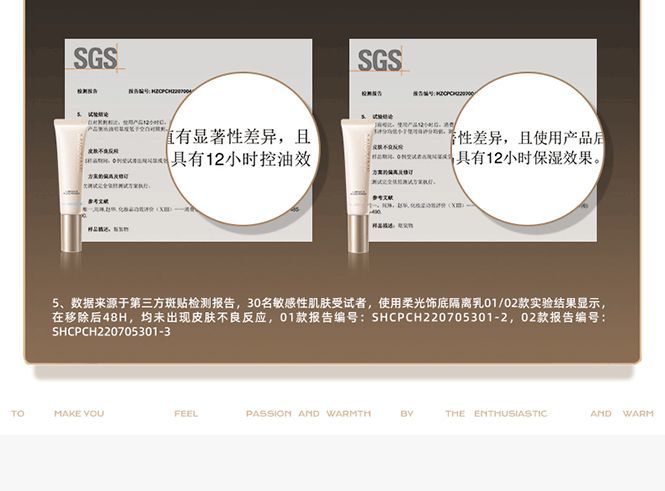
Task: Click '检测报告' label in right report
Action: 372,93
